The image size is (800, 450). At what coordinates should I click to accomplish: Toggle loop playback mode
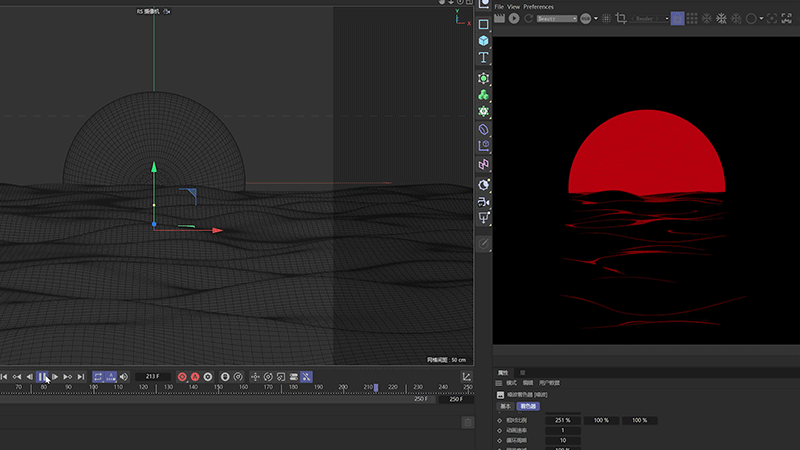point(98,377)
